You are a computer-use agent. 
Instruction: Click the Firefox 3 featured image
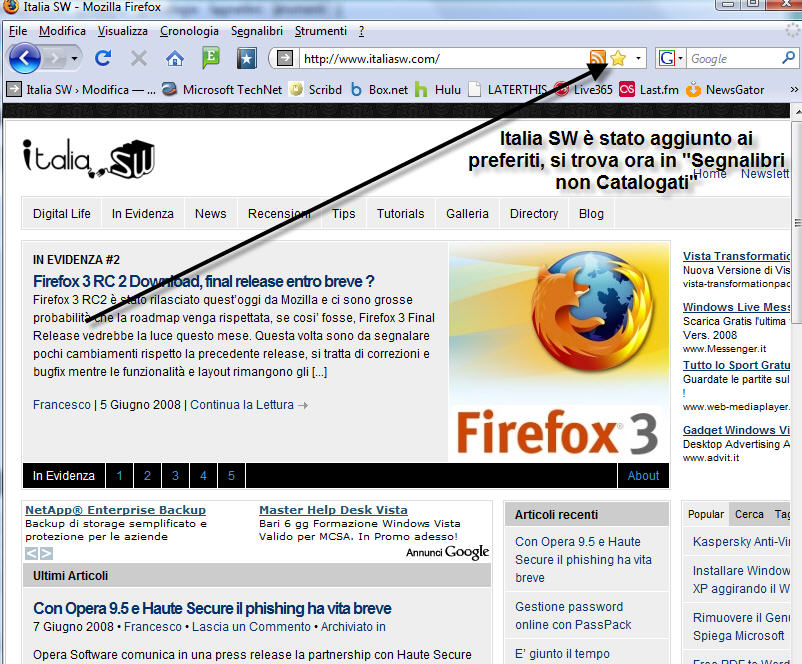[559, 352]
